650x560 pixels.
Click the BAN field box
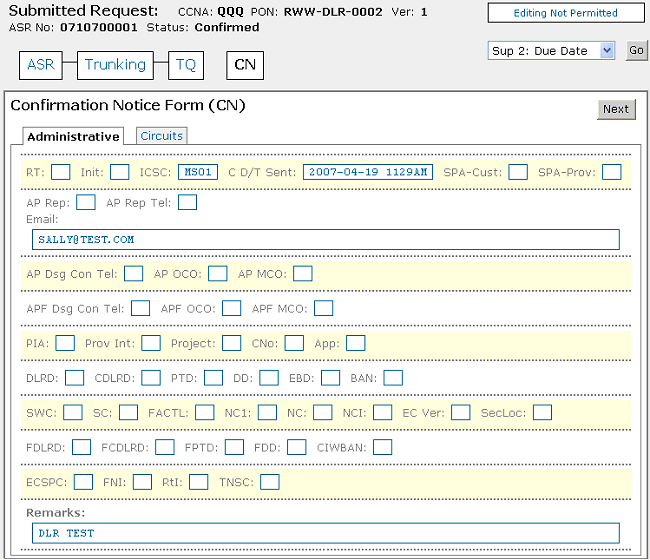(x=393, y=378)
